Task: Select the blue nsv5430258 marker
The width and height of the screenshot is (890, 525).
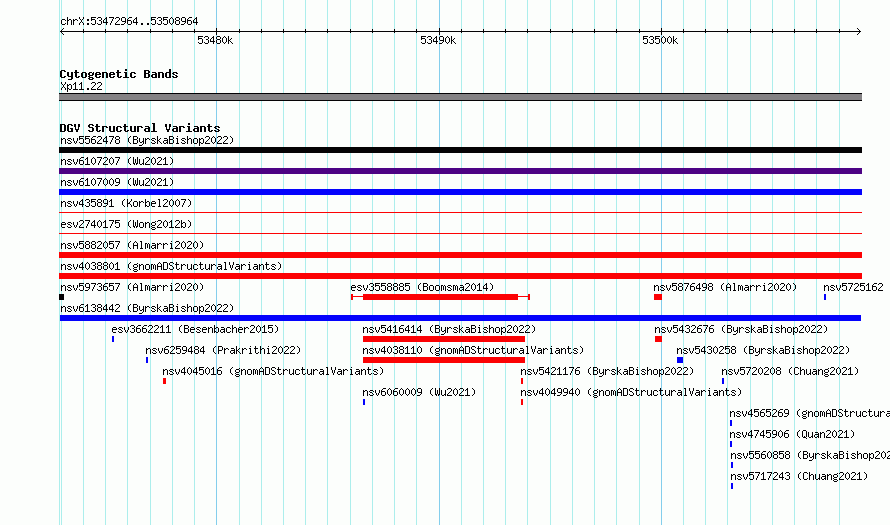Action: pos(680,360)
